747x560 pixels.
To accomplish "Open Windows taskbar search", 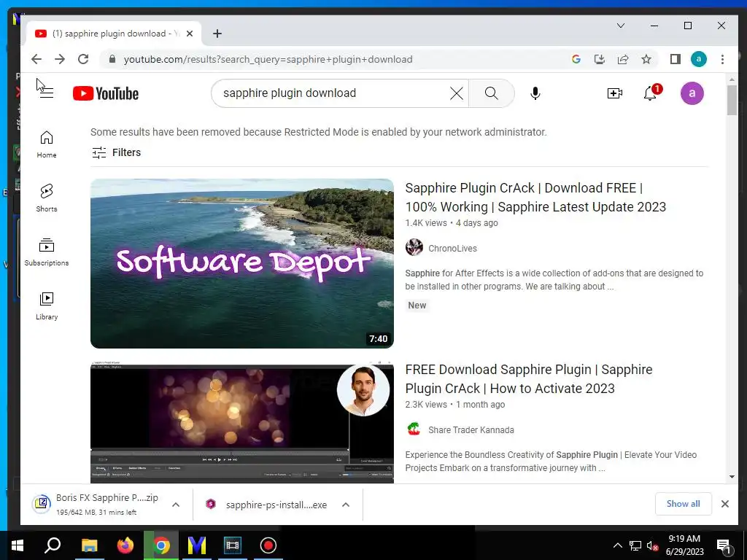I will (x=53, y=545).
